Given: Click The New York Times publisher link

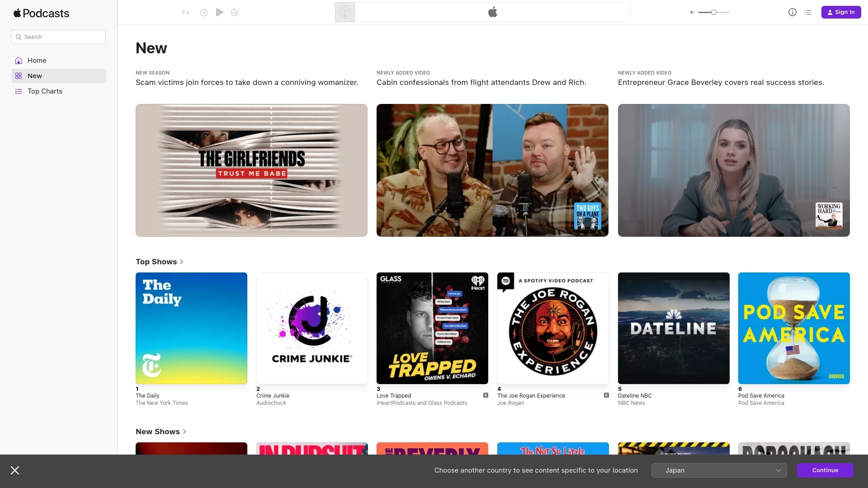Looking at the screenshot, I should coord(162,403).
